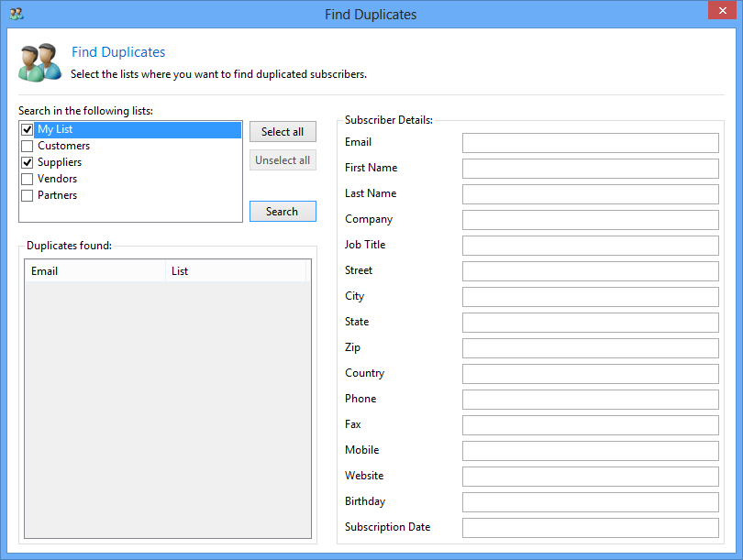743x560 pixels.
Task: Select the Company text box
Action: tap(590, 220)
